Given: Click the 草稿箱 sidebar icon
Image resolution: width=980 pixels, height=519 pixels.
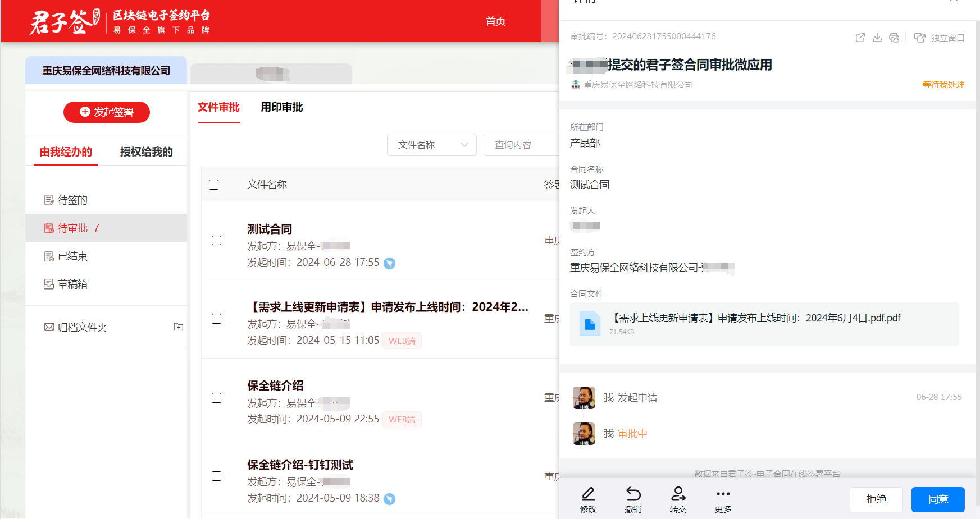Looking at the screenshot, I should (49, 284).
